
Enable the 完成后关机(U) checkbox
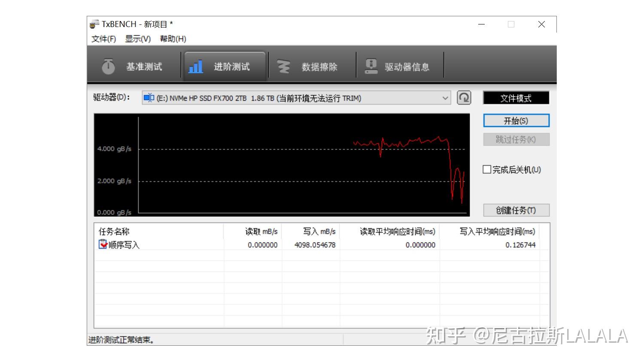486,169
